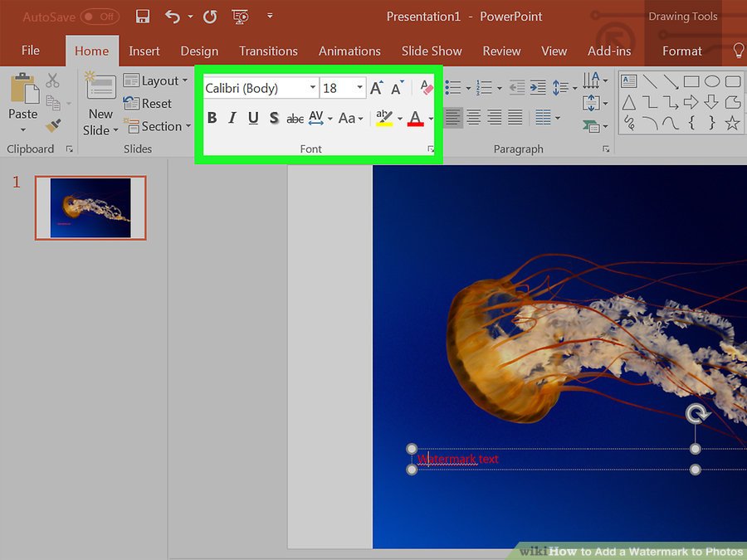Open the File tab
The height and width of the screenshot is (560, 747).
coord(31,50)
